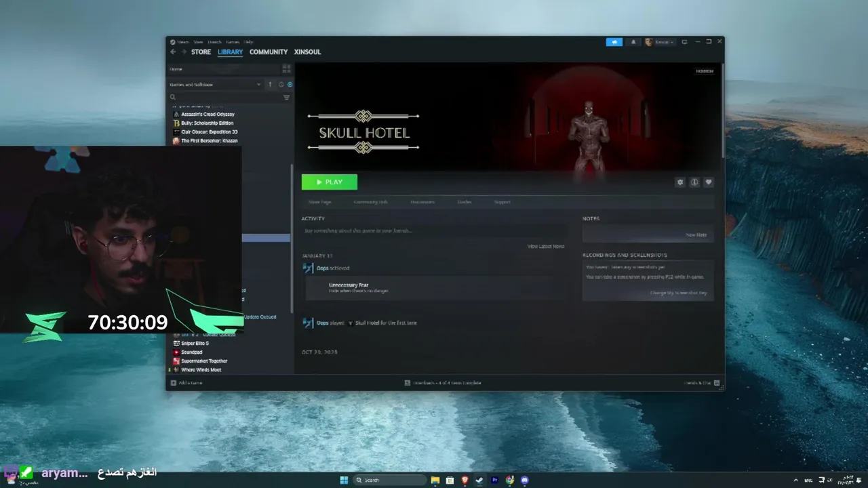This screenshot has width=868, height=488.
Task: Open the Guides tab
Action: tap(465, 202)
